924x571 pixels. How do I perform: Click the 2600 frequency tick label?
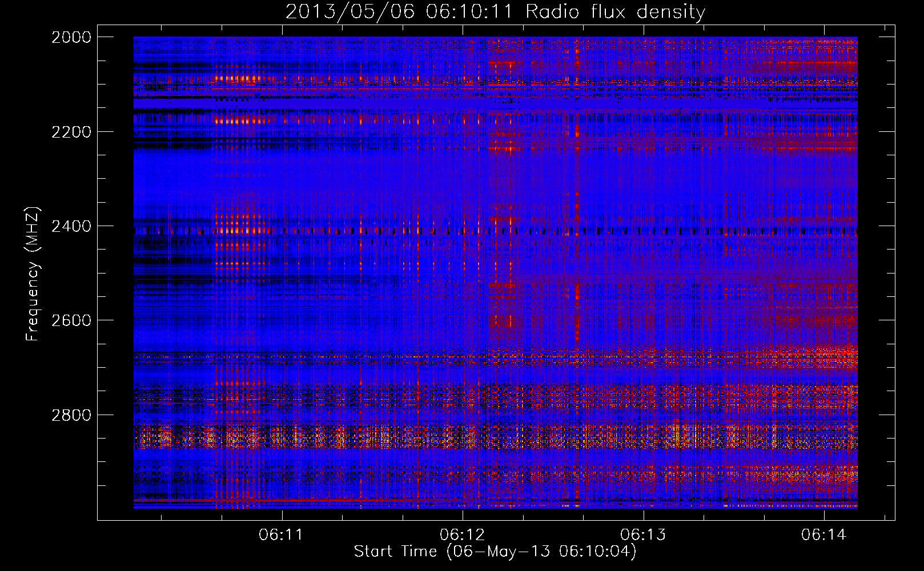(x=71, y=320)
